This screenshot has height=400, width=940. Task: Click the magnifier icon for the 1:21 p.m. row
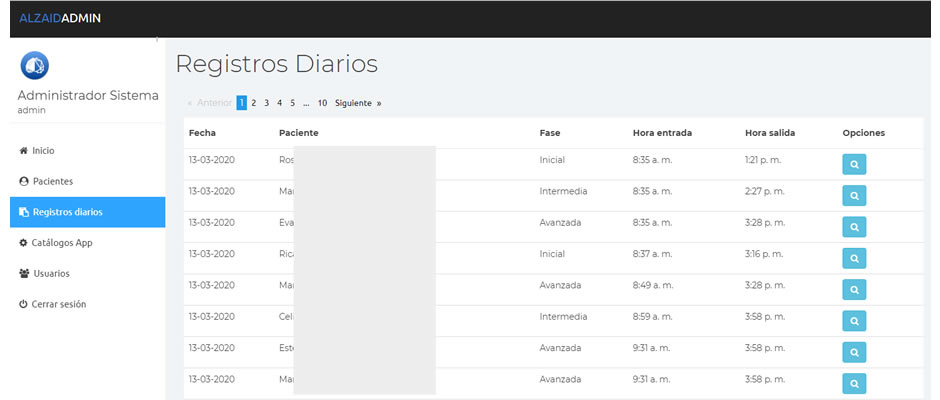(854, 165)
